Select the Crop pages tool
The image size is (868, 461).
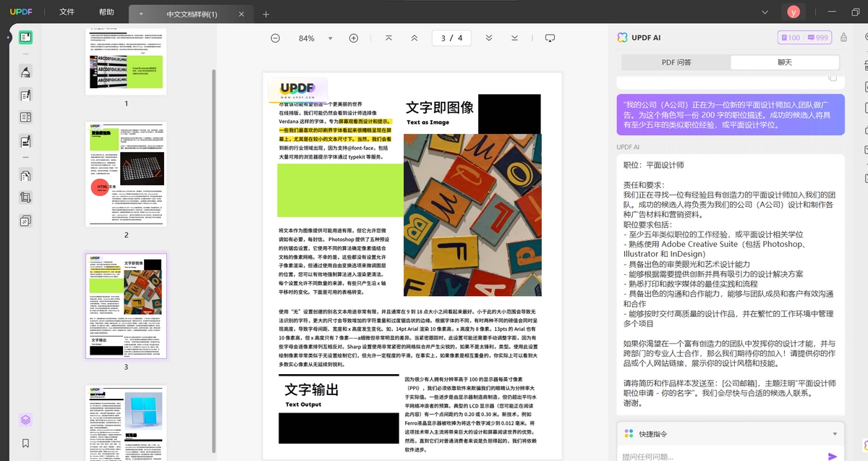[25, 198]
